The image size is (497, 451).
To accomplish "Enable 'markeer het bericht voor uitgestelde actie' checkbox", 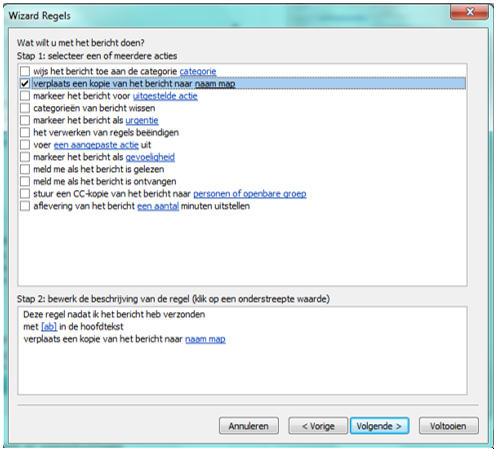I will click(x=25, y=96).
